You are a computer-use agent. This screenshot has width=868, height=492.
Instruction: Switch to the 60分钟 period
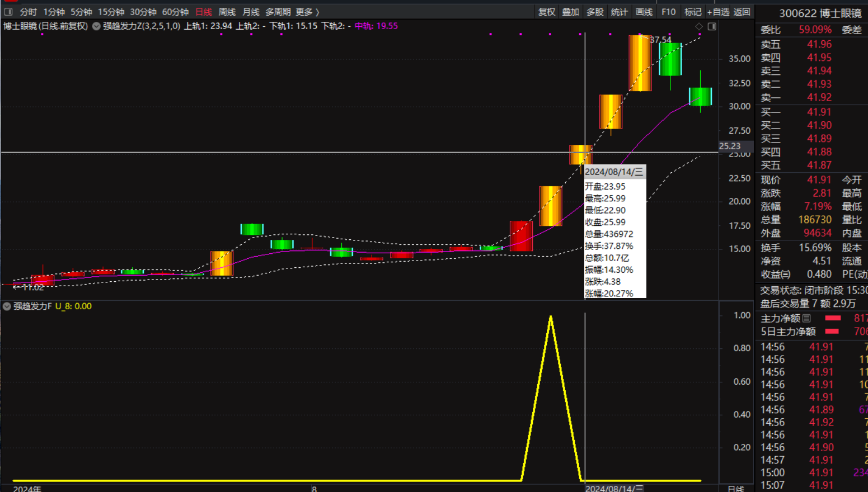(x=175, y=12)
